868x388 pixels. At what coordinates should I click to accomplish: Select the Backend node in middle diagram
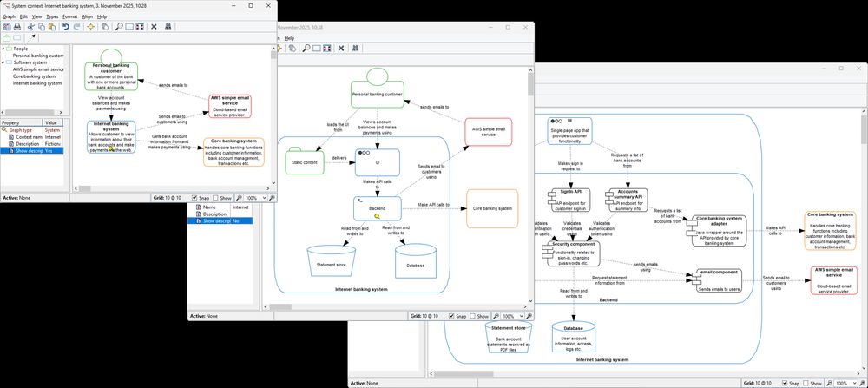pyautogui.click(x=377, y=208)
